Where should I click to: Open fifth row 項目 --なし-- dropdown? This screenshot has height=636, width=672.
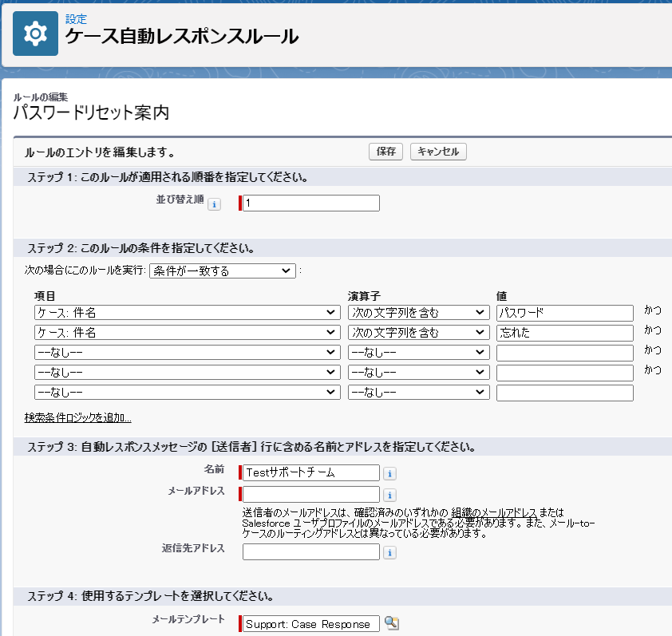[188, 392]
